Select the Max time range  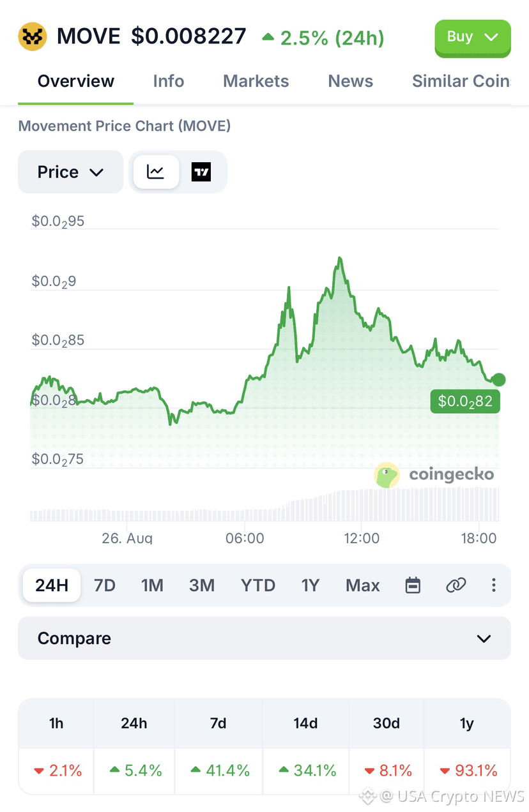pos(363,585)
